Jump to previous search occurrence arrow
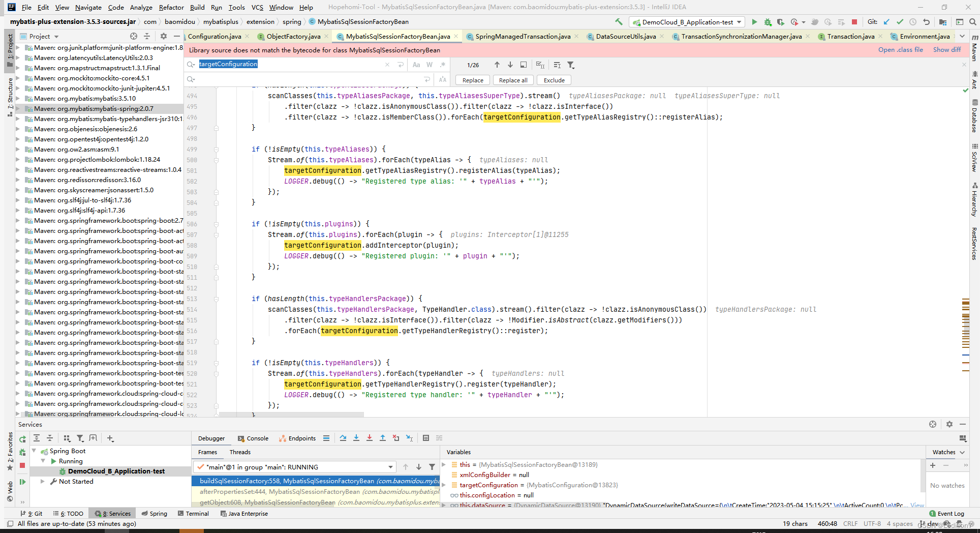Viewport: 980px width, 533px height. point(497,65)
